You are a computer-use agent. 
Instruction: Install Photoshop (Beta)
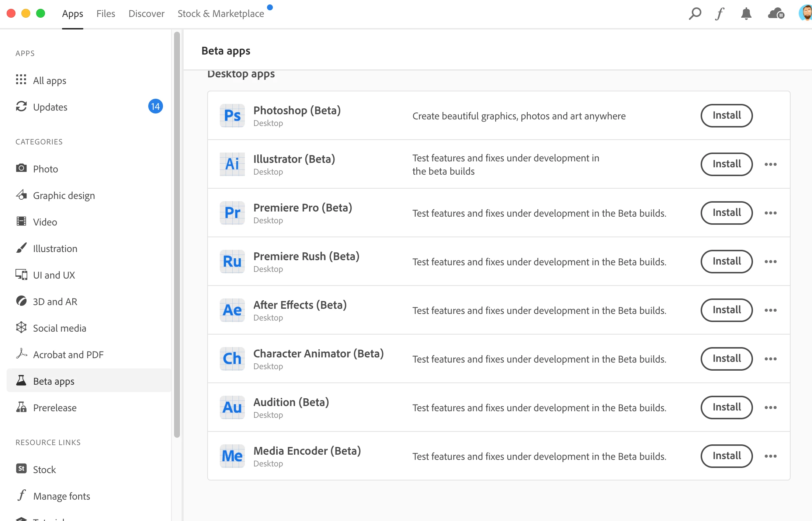click(x=726, y=116)
